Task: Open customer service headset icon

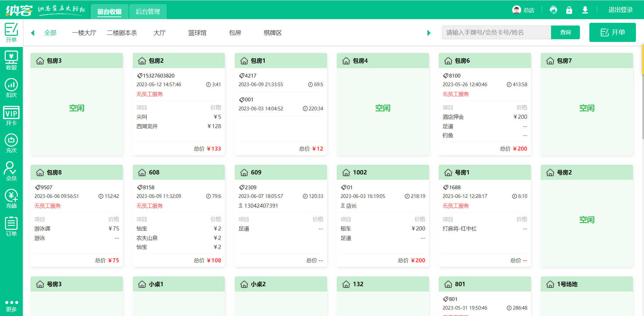Action: (553, 10)
